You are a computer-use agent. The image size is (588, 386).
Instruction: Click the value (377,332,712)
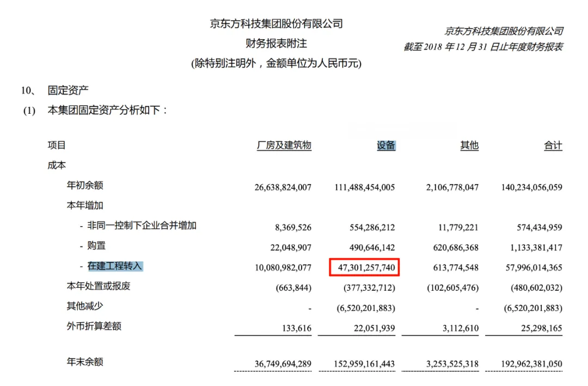click(369, 287)
